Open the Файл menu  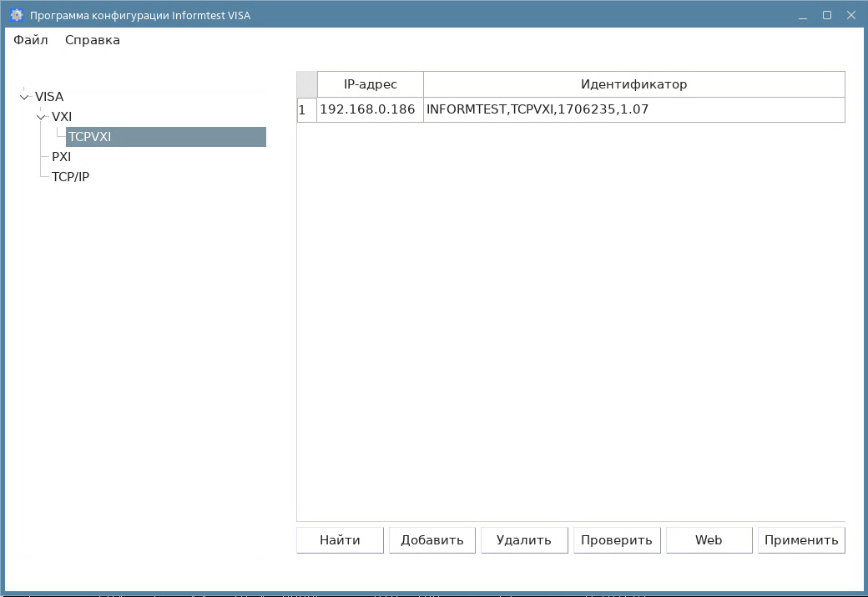tap(30, 40)
